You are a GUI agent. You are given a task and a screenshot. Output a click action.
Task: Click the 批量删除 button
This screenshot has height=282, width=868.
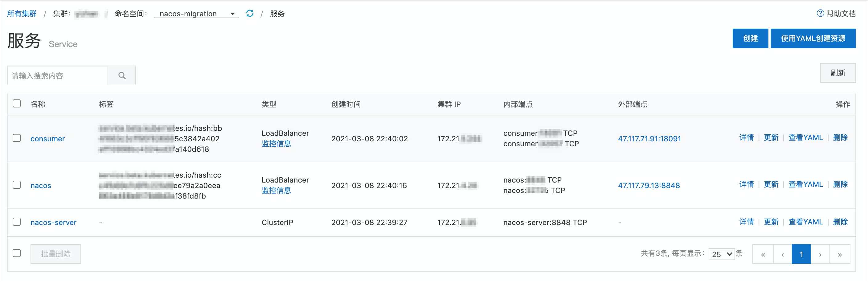coord(55,254)
